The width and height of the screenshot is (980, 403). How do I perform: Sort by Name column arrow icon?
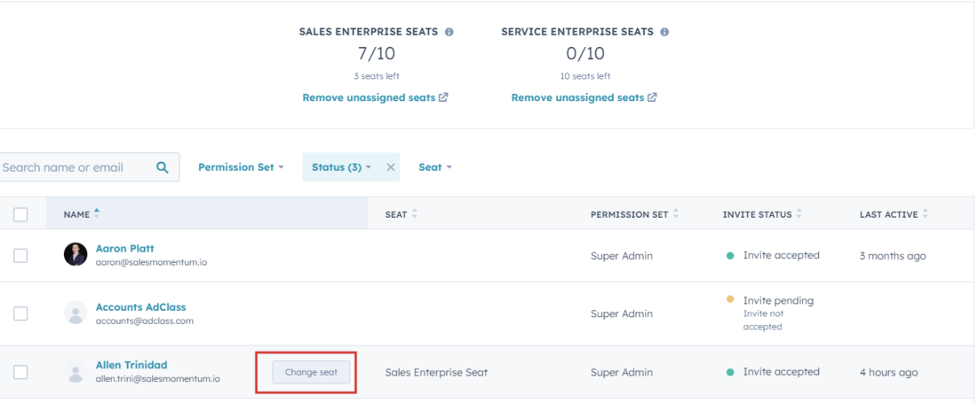click(98, 214)
